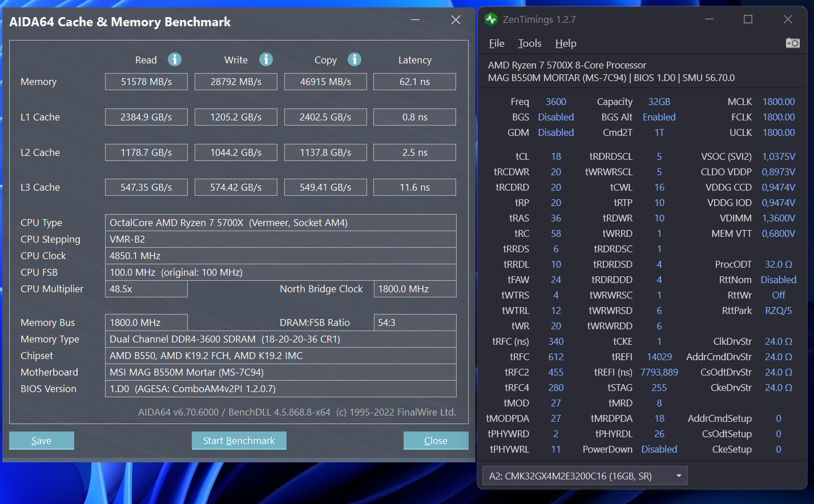Close the AIDA64 benchmark window with X
This screenshot has width=814, height=504.
[x=456, y=20]
